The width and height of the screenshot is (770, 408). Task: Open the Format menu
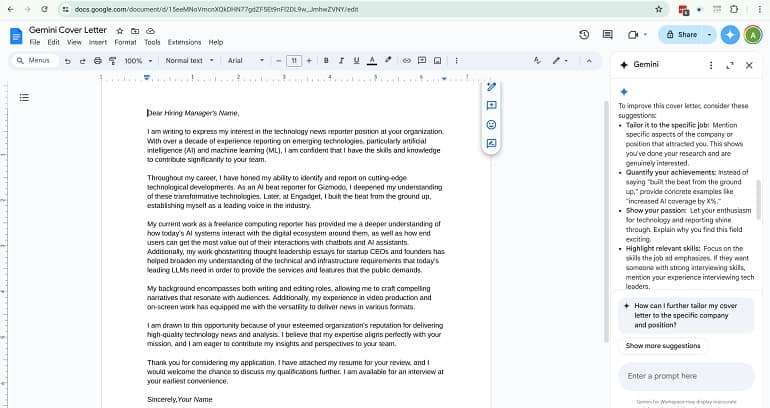tap(125, 42)
